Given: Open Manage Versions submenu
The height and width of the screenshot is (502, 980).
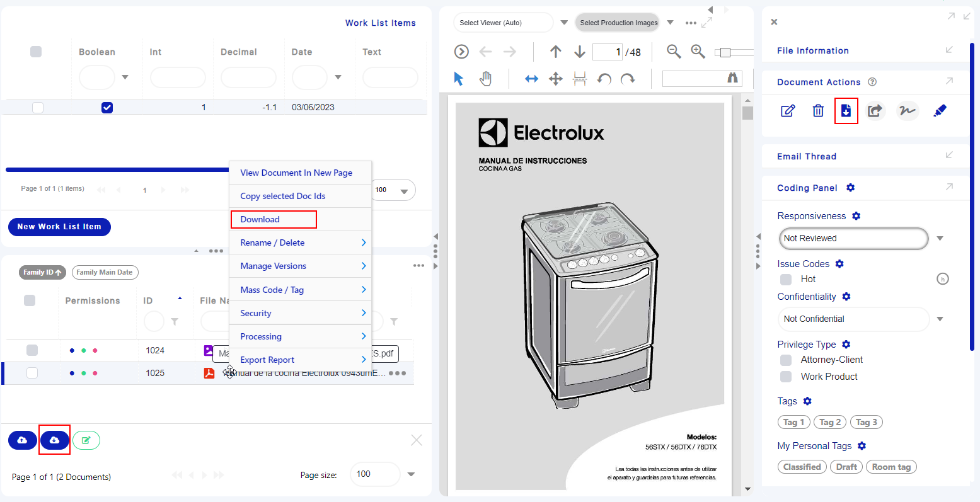Looking at the screenshot, I should (300, 266).
